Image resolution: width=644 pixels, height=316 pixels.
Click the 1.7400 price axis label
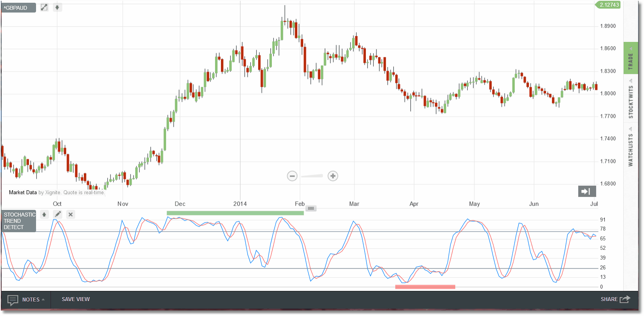tap(608, 139)
